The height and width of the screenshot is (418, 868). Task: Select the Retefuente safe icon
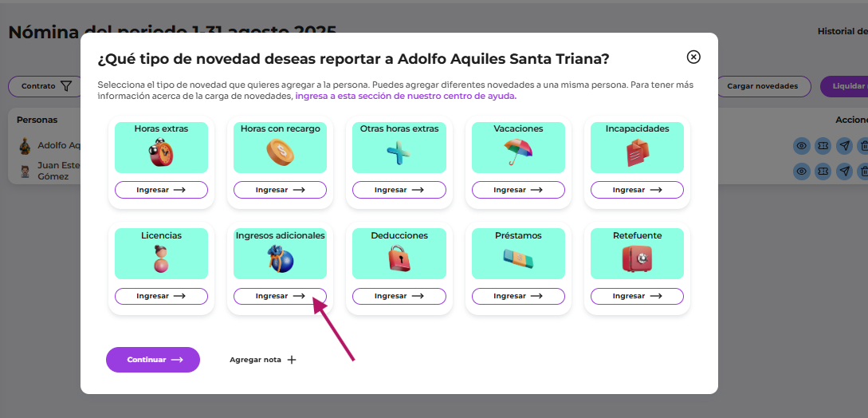click(637, 259)
